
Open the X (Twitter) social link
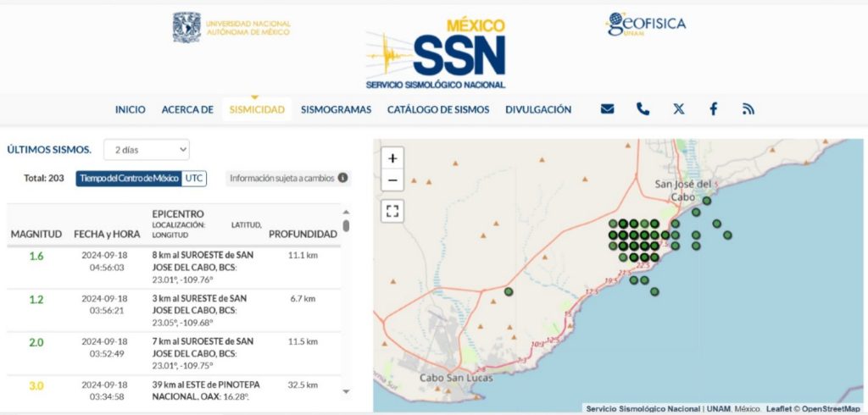[x=678, y=109]
